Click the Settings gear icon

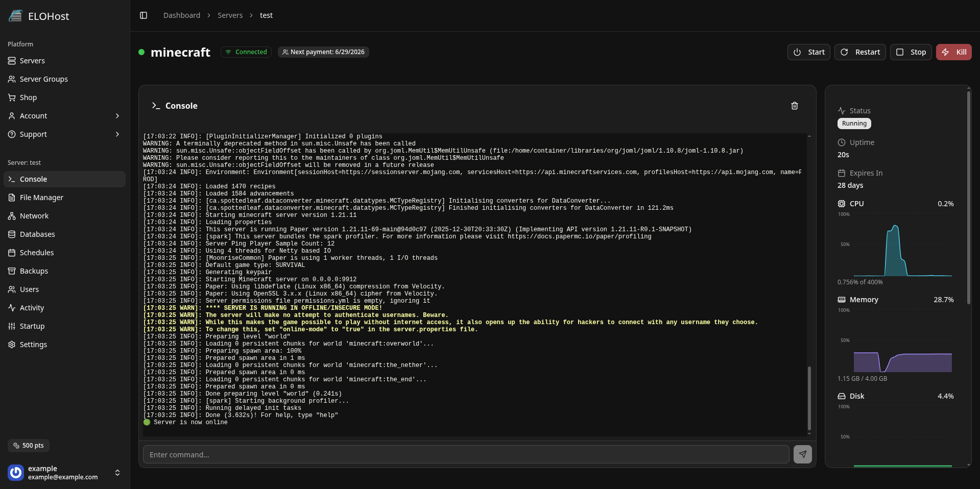pos(12,345)
